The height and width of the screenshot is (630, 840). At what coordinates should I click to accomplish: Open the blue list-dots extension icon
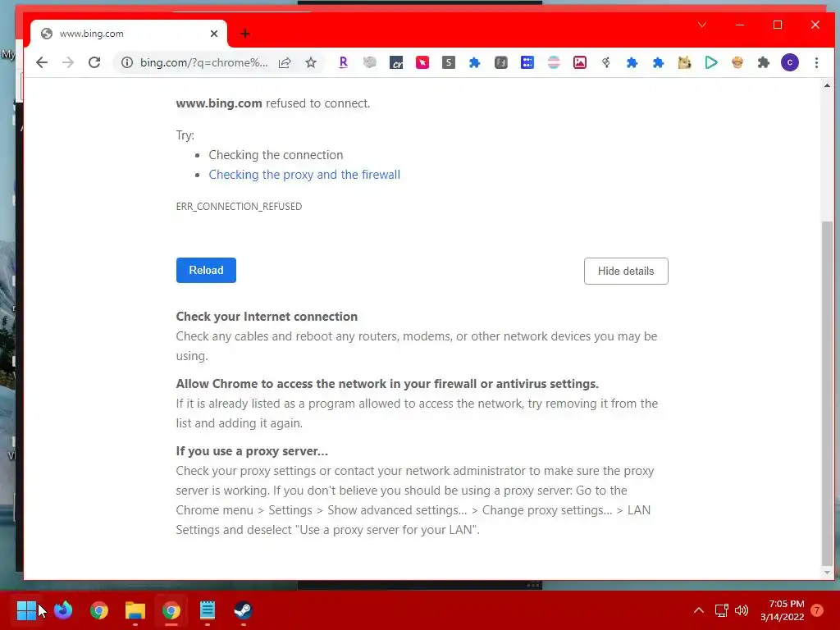[527, 62]
